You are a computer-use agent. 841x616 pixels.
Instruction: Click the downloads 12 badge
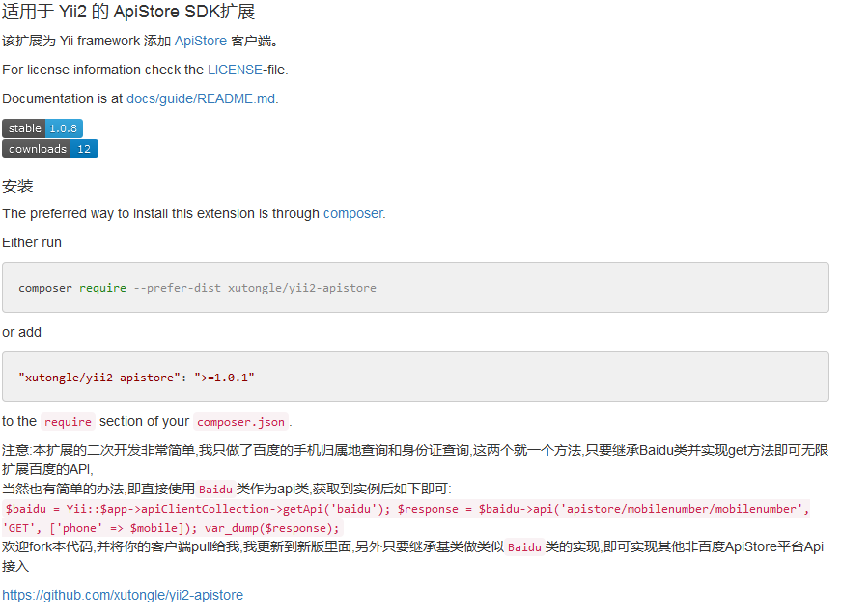tap(50, 149)
